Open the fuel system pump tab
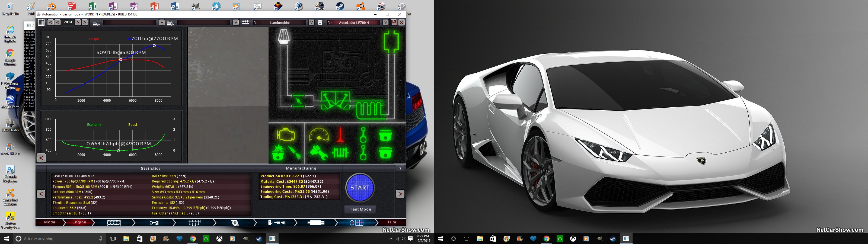This screenshot has width=868, height=244. click(x=276, y=223)
